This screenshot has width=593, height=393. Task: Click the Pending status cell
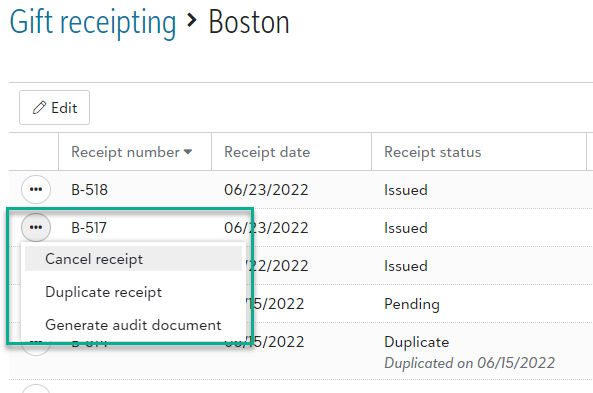click(x=412, y=304)
